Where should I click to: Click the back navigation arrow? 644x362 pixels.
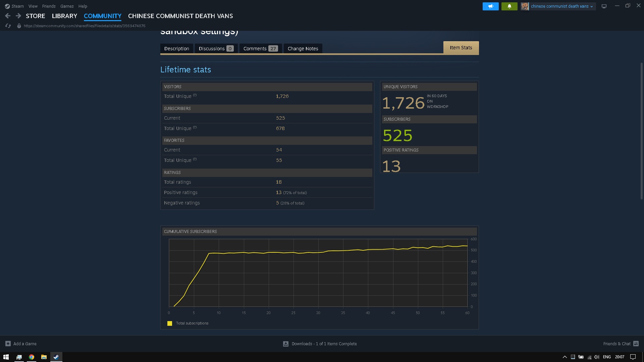[x=8, y=16]
